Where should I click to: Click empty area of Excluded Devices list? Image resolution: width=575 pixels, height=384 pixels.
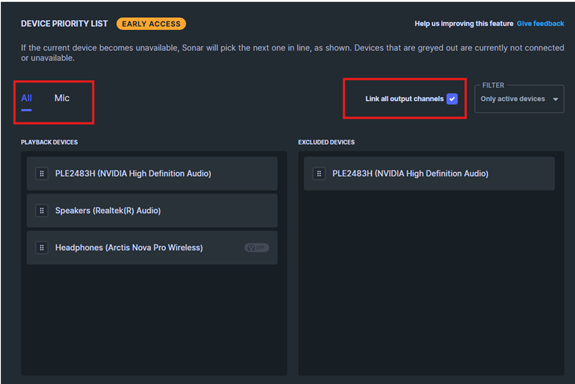431,282
